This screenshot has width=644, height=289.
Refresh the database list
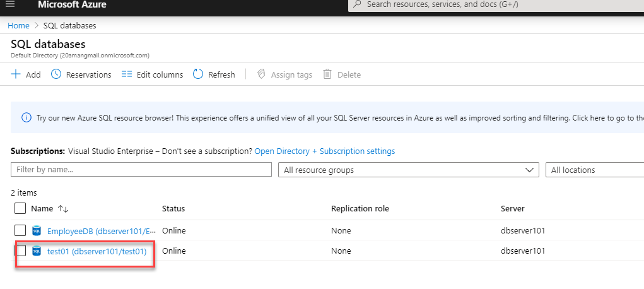(x=222, y=75)
